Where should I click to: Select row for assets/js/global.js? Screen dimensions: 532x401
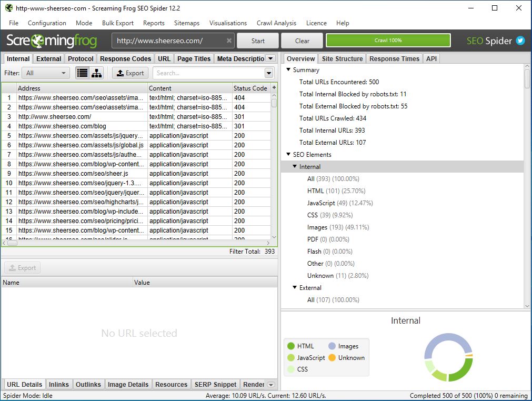tap(136, 145)
